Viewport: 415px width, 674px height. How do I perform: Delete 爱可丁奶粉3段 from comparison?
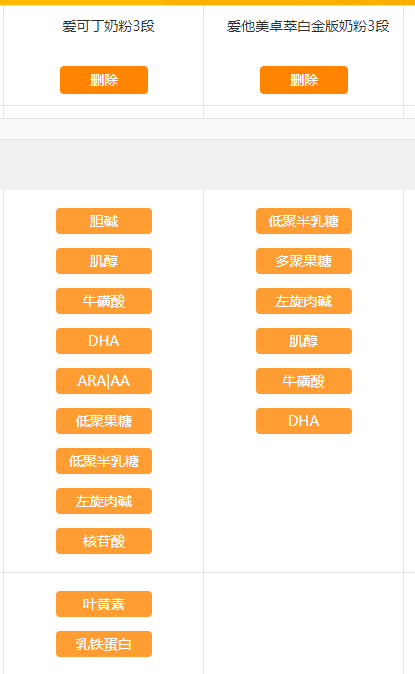104,80
